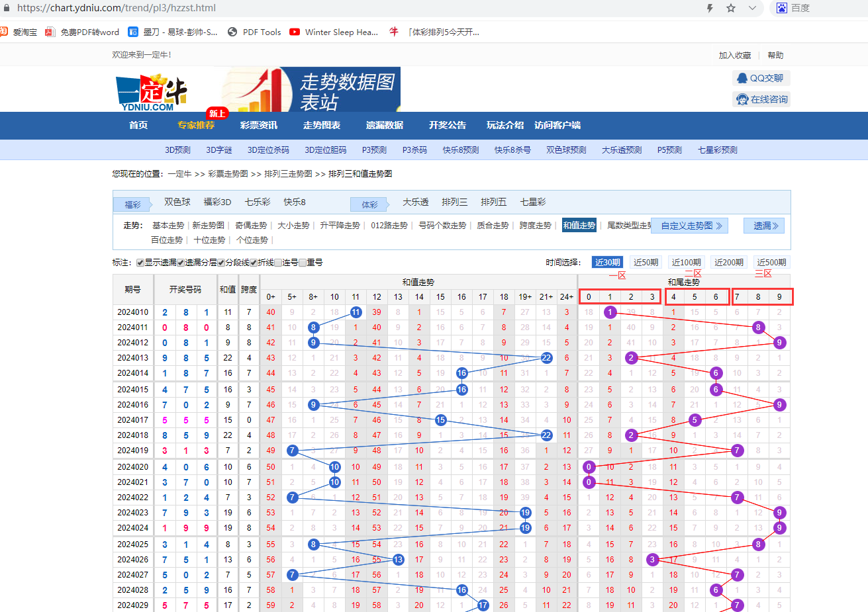
Task: Toggle the 折线 checkbox off
Action: click(254, 263)
